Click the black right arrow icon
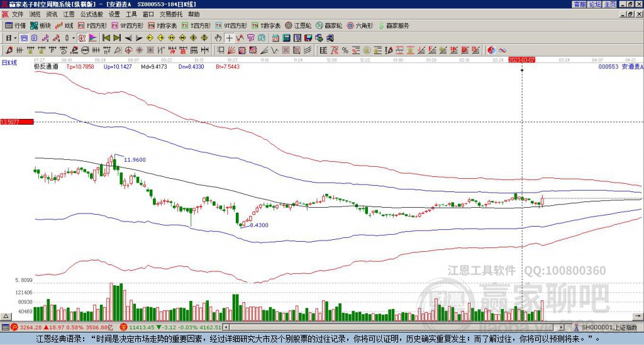644x345 pixels. point(139,38)
